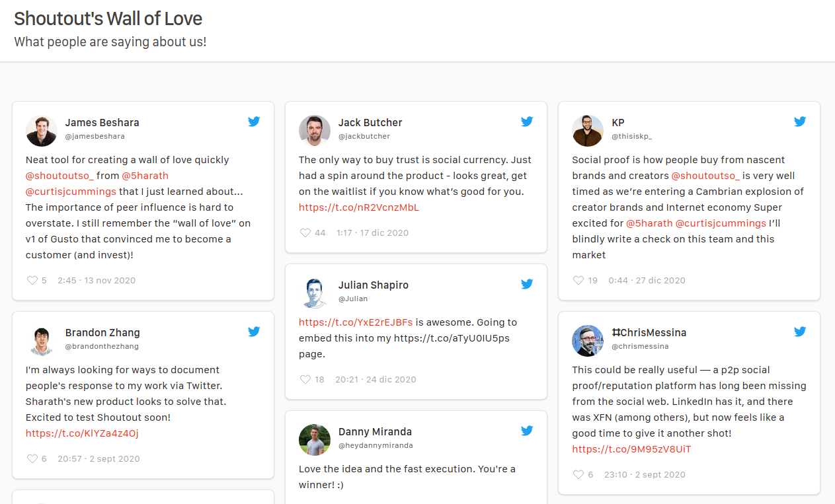Click Twitter icon on Danny Miranda's card
The height and width of the screenshot is (504, 835).
point(527,431)
